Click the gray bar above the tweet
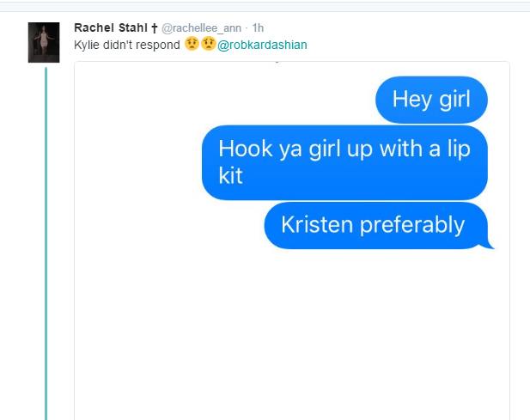Viewport: 530px width, 420px height. pyautogui.click(x=265, y=7)
